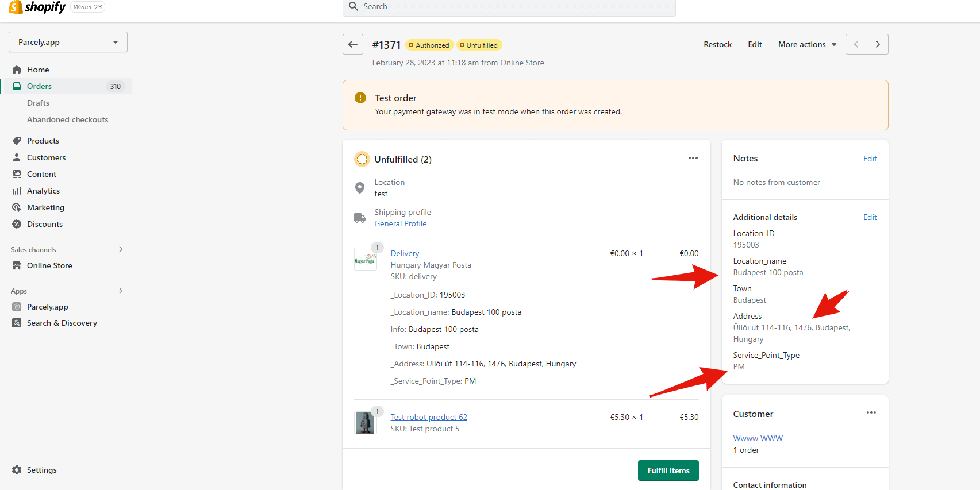This screenshot has width=980, height=490.
Task: Edit the Additional details
Action: pyautogui.click(x=870, y=217)
